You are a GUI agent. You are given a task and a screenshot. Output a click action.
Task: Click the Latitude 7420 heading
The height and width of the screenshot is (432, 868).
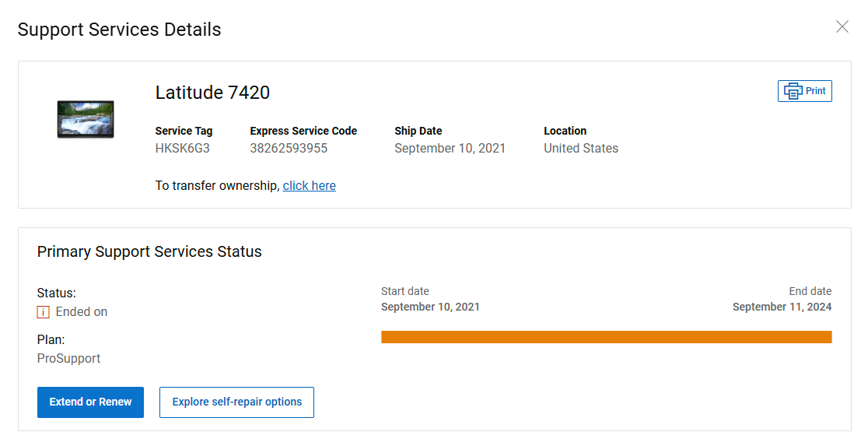pyautogui.click(x=212, y=93)
